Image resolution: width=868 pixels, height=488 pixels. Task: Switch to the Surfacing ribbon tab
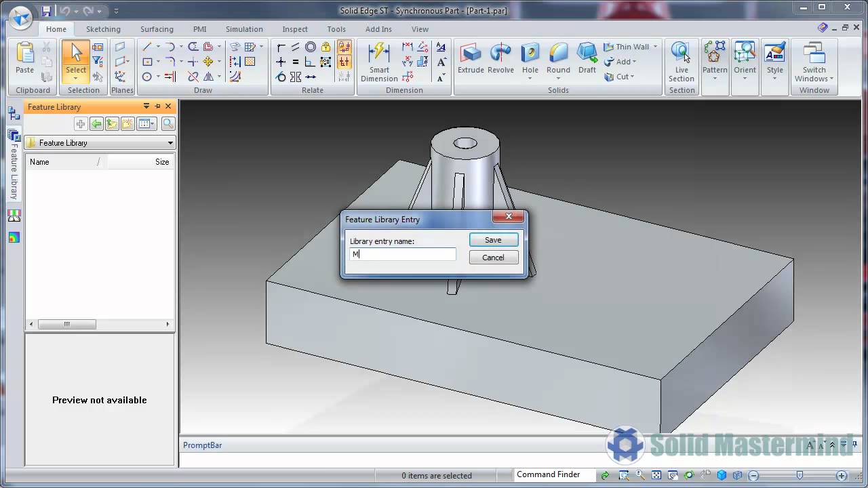pyautogui.click(x=157, y=29)
